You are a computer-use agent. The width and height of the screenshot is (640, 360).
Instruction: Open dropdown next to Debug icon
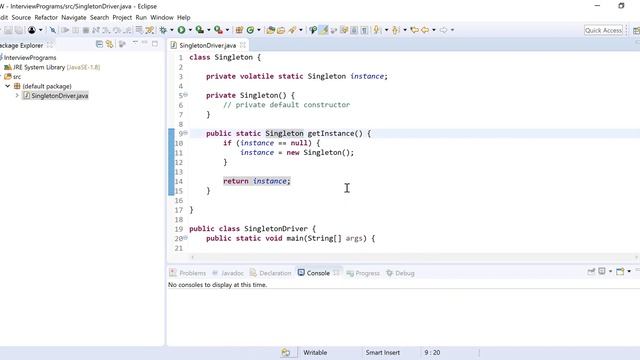(171, 30)
